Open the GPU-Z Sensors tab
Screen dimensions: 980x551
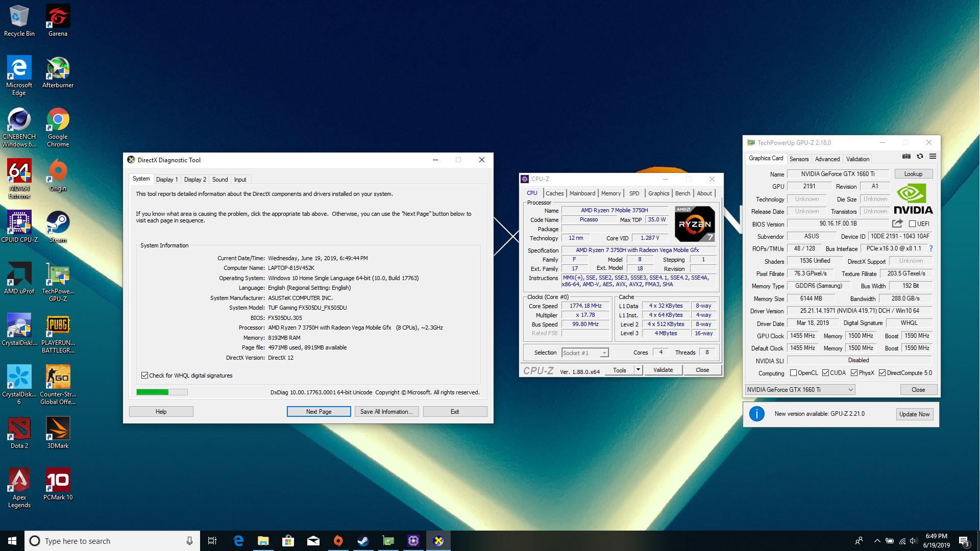(x=799, y=159)
